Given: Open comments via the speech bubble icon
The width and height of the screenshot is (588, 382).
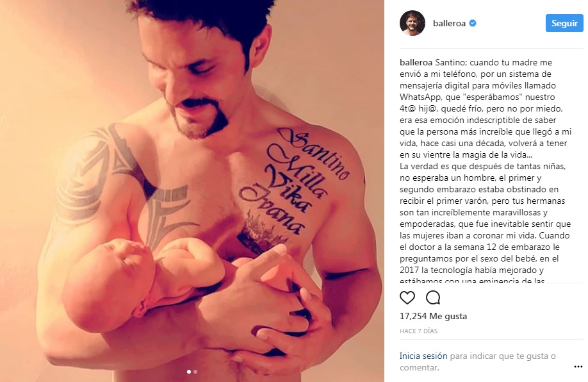Looking at the screenshot, I should 433,297.
